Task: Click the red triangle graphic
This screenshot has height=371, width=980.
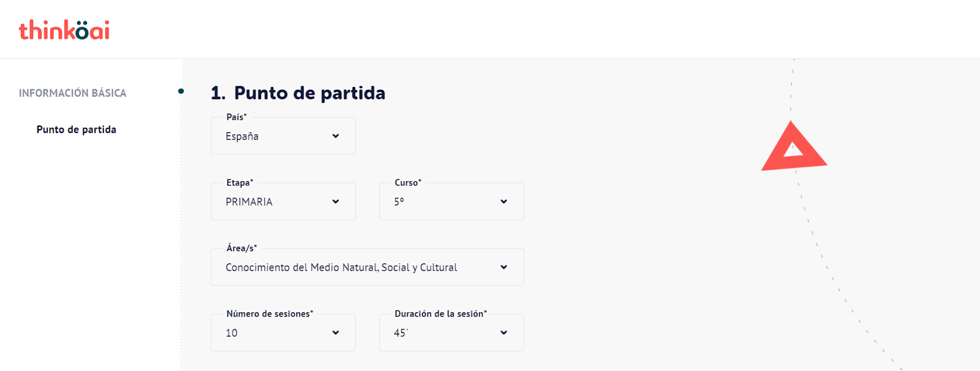Action: click(x=794, y=147)
